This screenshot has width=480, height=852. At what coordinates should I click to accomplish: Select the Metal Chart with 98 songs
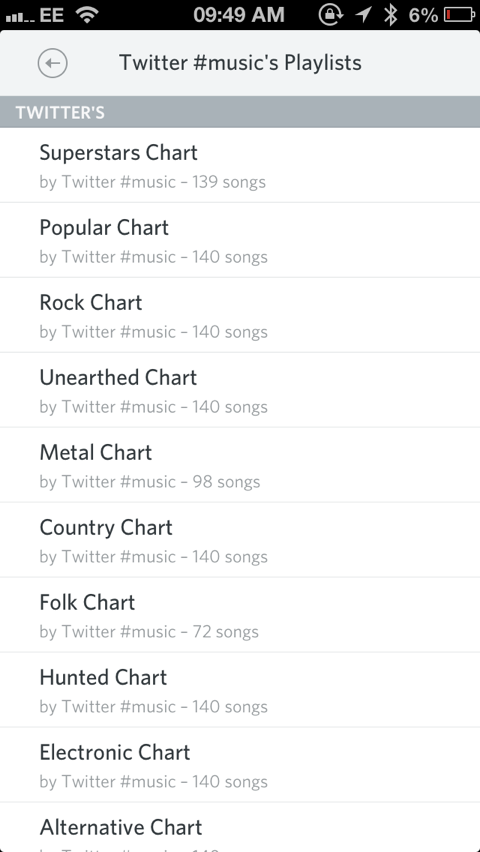pyautogui.click(x=240, y=465)
